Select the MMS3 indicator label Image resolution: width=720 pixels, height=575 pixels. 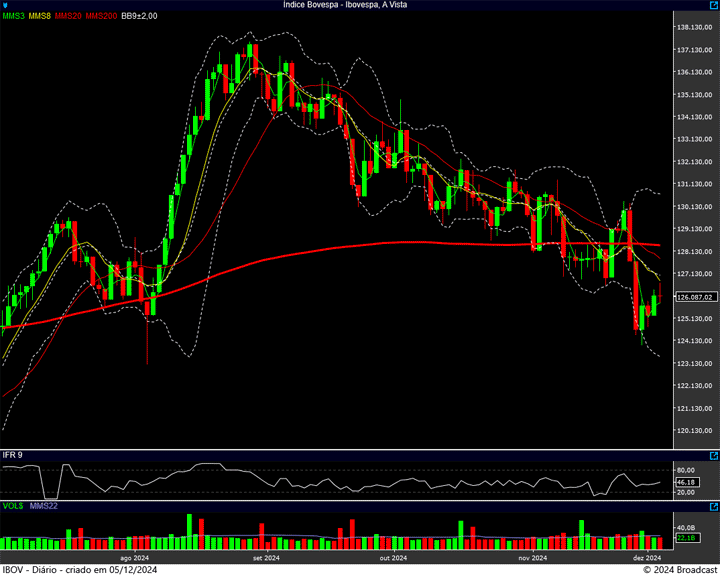[x=14, y=16]
